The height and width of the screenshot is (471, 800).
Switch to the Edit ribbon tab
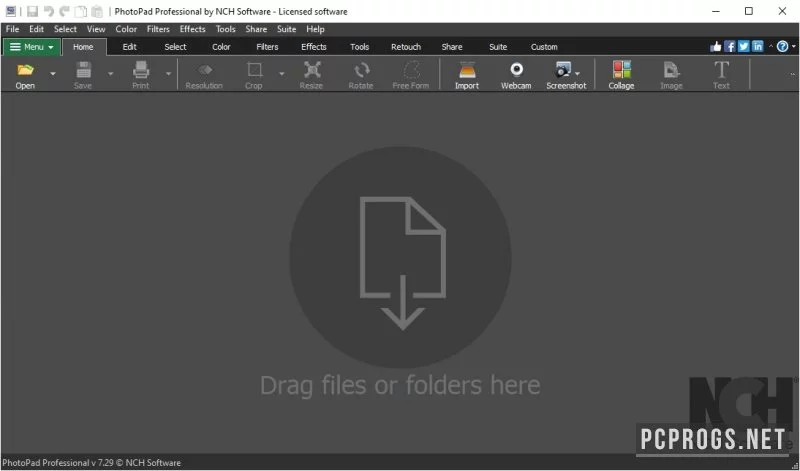coord(130,47)
